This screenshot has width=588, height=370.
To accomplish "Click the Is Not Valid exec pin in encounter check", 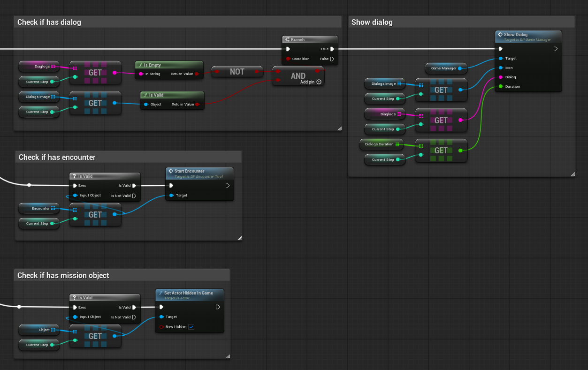I will pos(134,196).
